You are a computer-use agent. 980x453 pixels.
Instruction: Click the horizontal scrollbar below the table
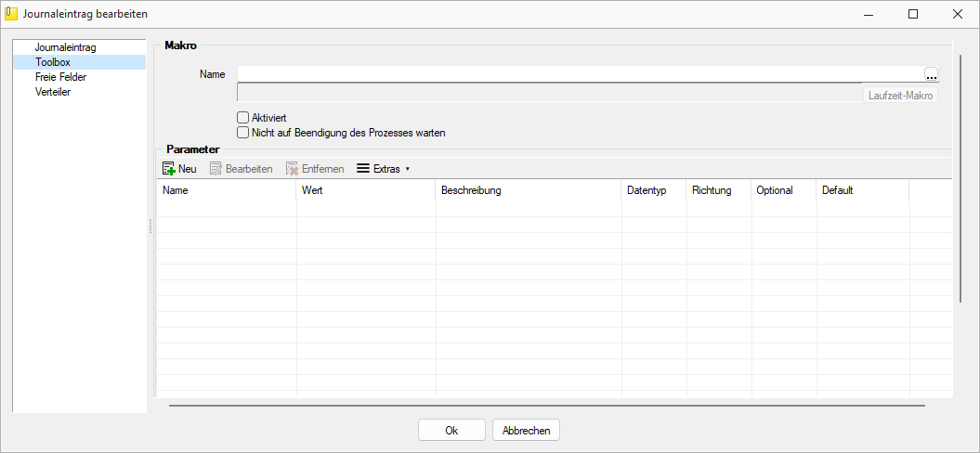click(x=547, y=406)
